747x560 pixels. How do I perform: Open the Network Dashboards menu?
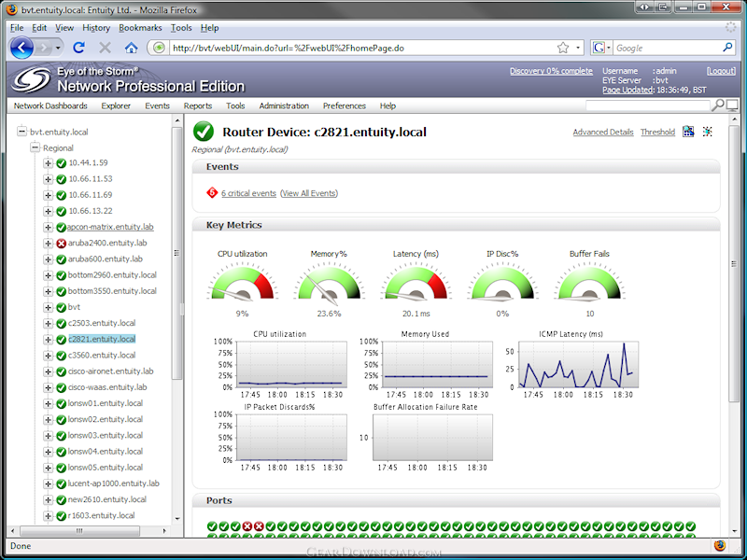(x=50, y=105)
